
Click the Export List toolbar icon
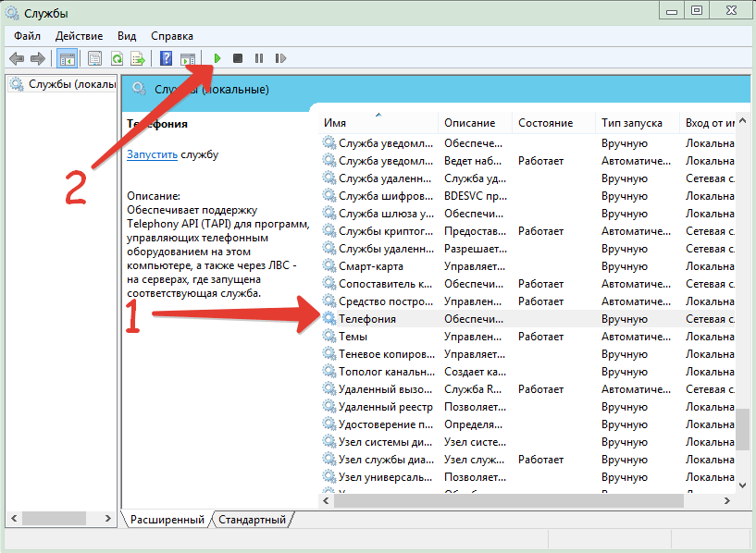coord(138,58)
